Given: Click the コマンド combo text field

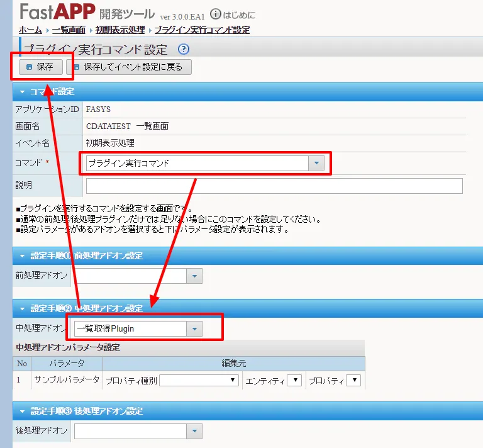Looking at the screenshot, I should pyautogui.click(x=197, y=163).
